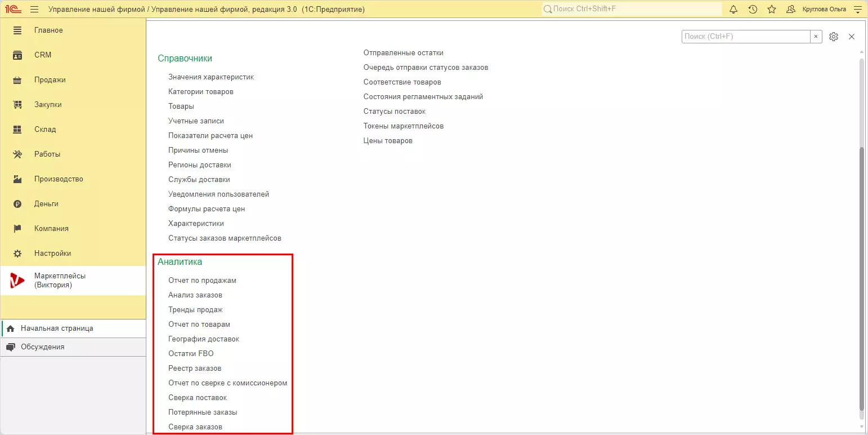Open Статусы заказов маркетплейсов
This screenshot has height=435, width=868.
click(x=225, y=238)
